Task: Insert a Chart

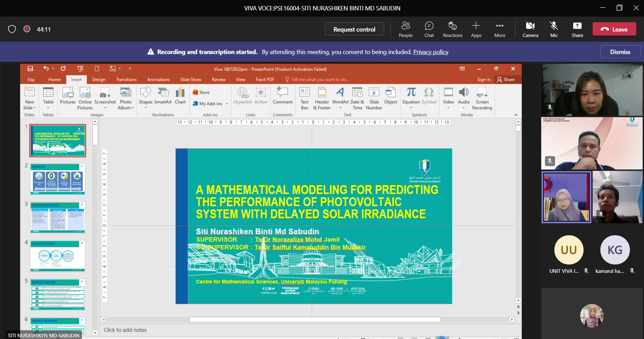Action: [x=180, y=96]
